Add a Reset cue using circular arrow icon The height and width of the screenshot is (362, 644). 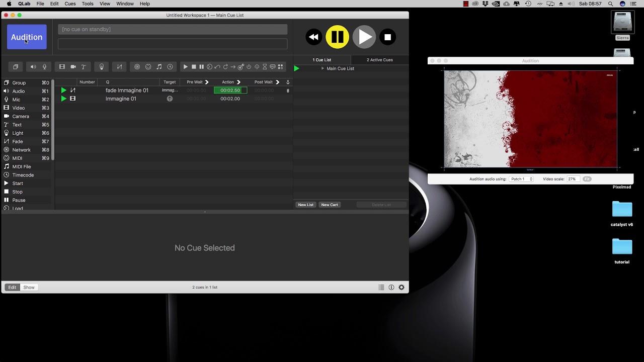[x=225, y=67]
